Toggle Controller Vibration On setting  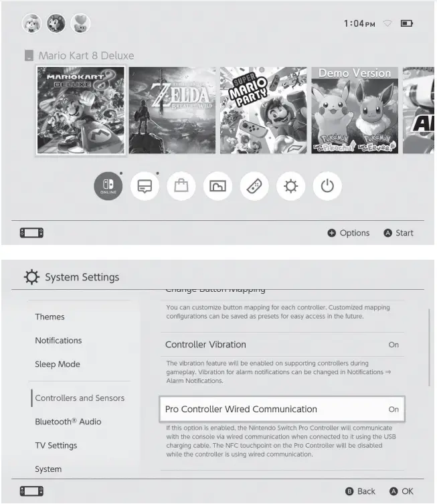pyautogui.click(x=282, y=345)
